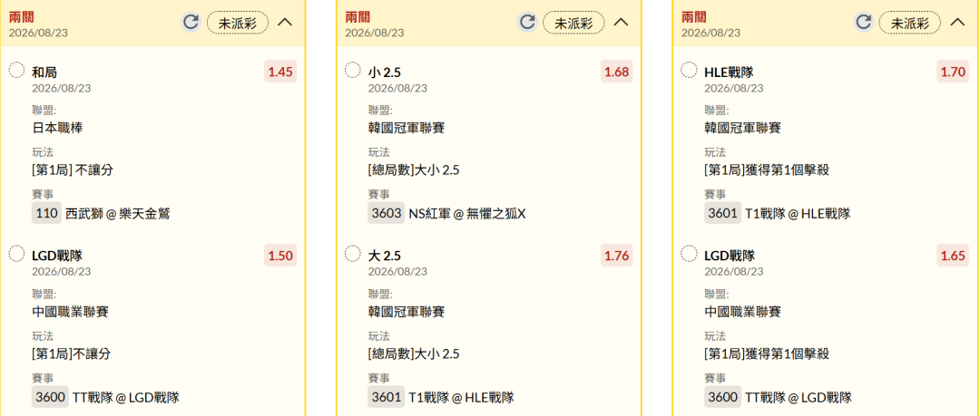The width and height of the screenshot is (980, 416).
Task: Click event code 3600 in LGD戰隊 1.50 bet
Action: click(50, 397)
